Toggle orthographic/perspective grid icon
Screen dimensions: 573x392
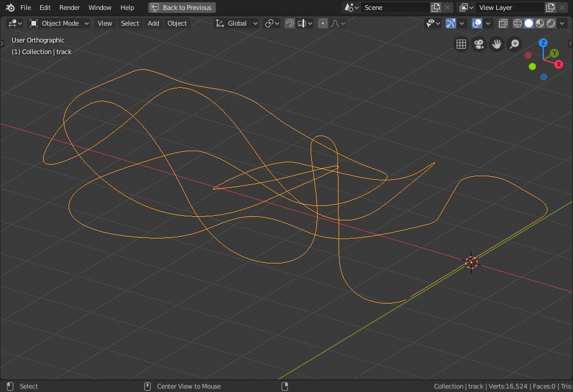(x=461, y=44)
